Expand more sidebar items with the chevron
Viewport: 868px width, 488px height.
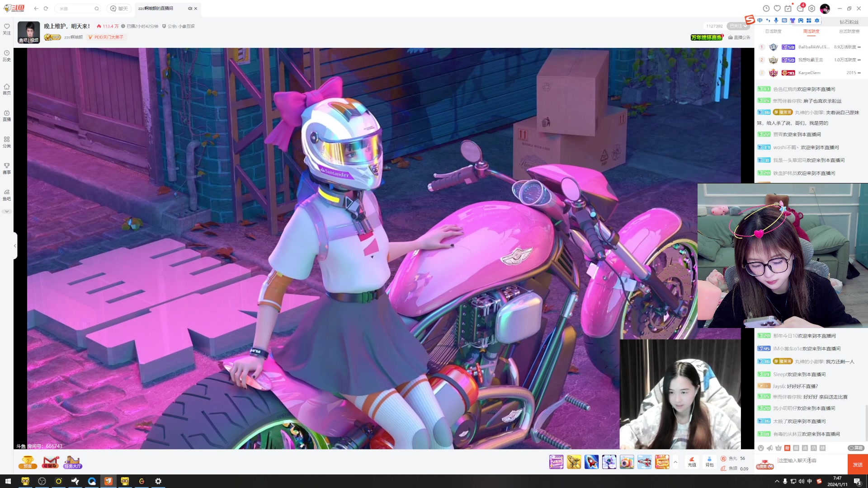coord(7,211)
